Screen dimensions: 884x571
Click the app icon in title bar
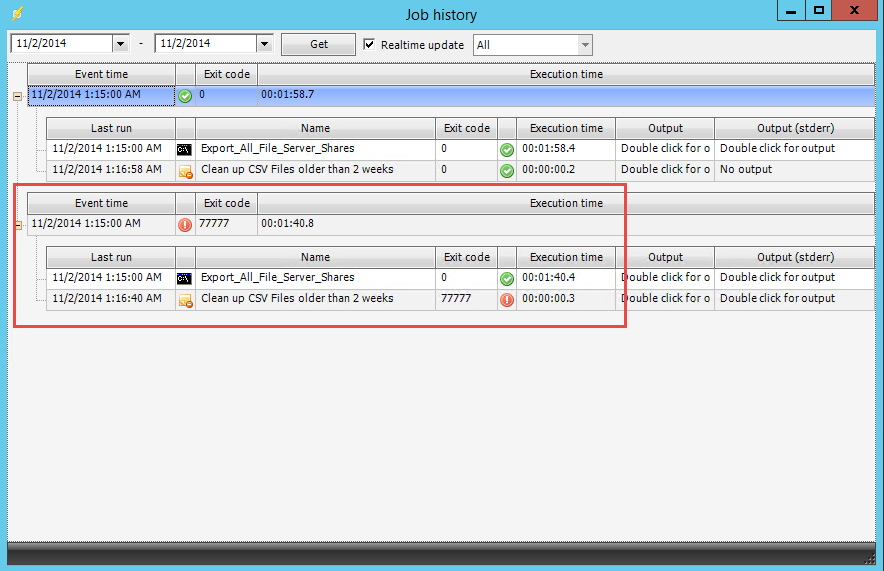pyautogui.click(x=17, y=14)
